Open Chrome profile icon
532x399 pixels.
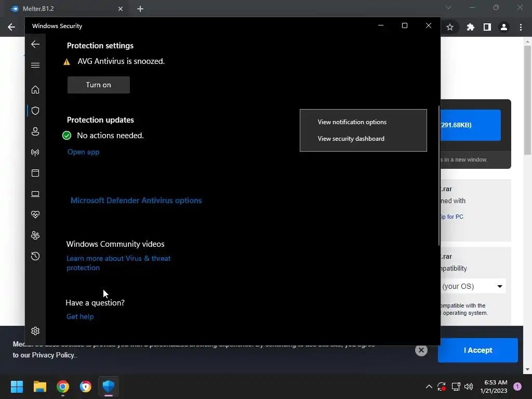point(504,27)
